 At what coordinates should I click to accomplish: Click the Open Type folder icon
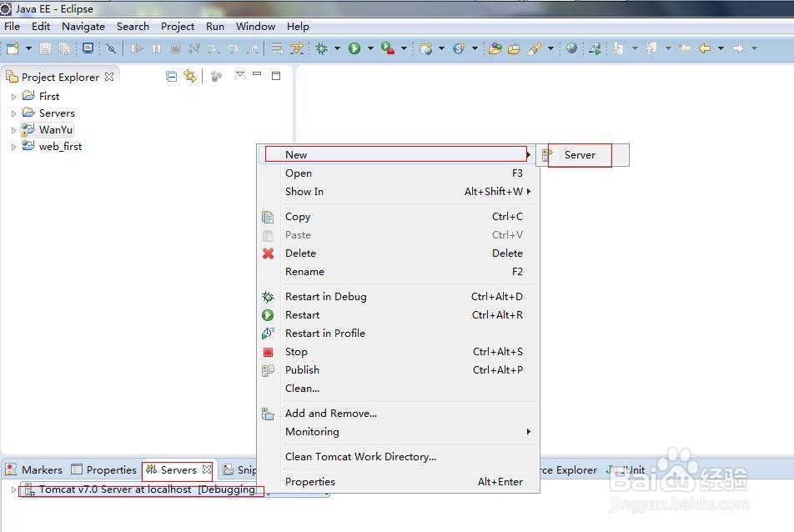[x=495, y=48]
